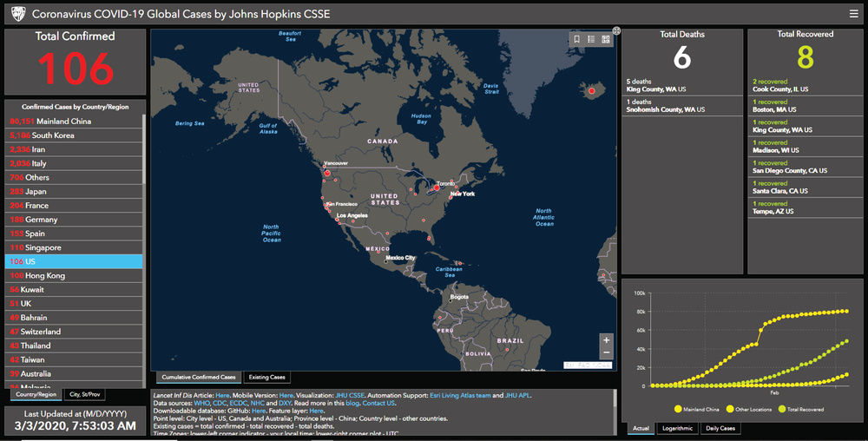Image resolution: width=868 pixels, height=441 pixels.
Task: Expand the map to full screen
Action: tap(616, 30)
